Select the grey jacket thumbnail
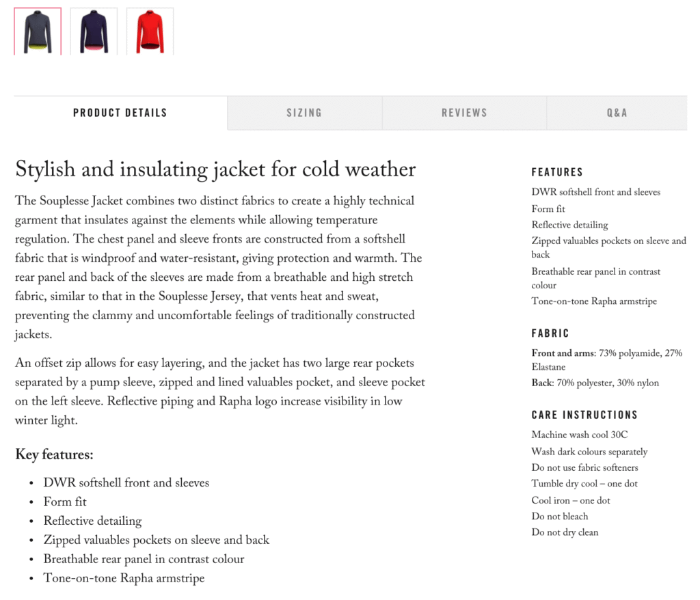 pos(37,30)
